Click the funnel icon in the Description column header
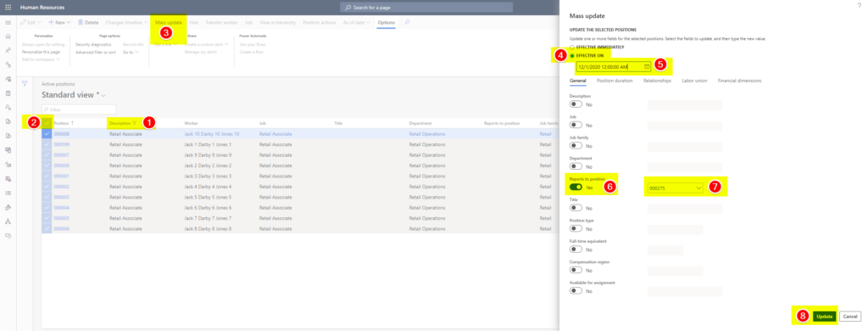The image size is (868, 331). click(x=135, y=123)
